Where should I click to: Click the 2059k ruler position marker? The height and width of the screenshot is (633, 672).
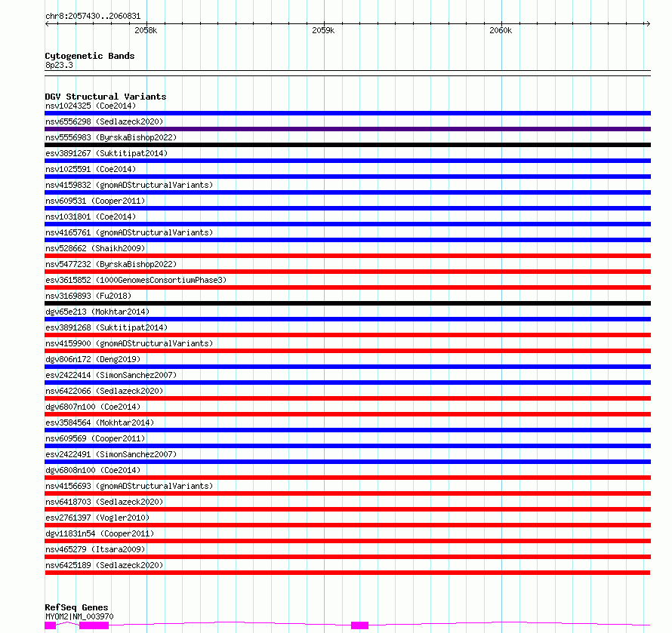tap(323, 30)
